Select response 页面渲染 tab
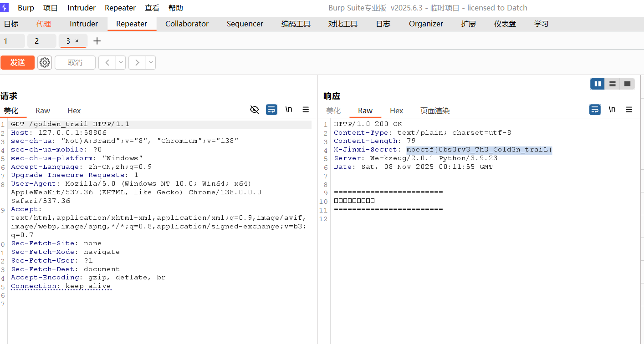The height and width of the screenshot is (344, 644). click(x=435, y=111)
